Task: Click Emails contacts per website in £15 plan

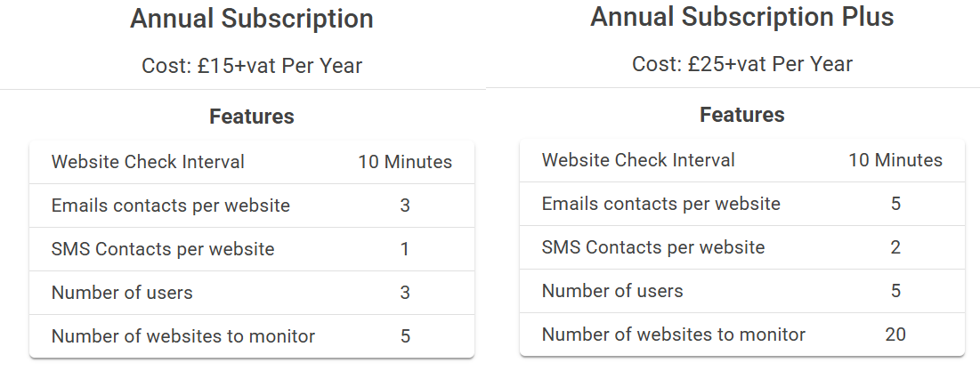Action: pyautogui.click(x=171, y=206)
